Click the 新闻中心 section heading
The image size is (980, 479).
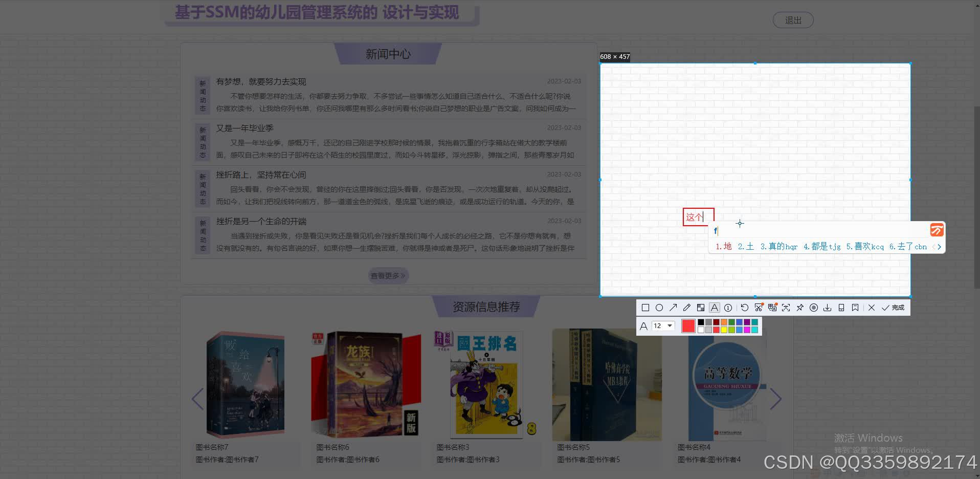tap(388, 54)
